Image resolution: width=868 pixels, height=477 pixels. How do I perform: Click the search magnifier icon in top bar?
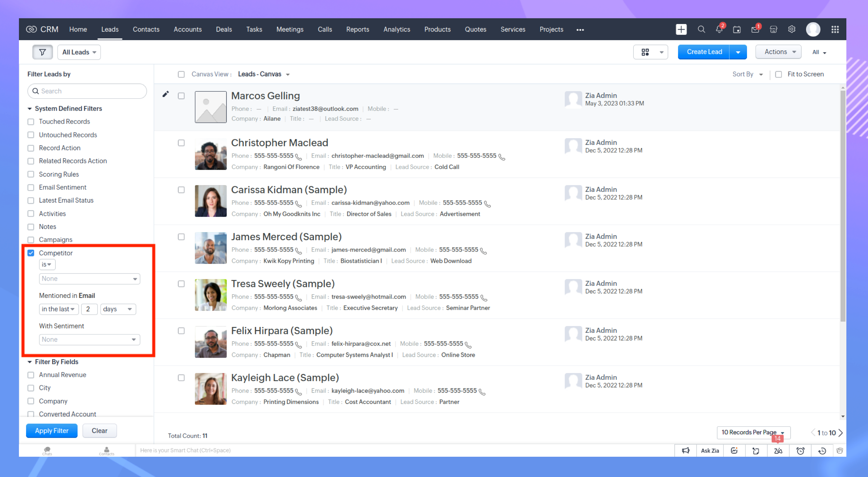[701, 29]
